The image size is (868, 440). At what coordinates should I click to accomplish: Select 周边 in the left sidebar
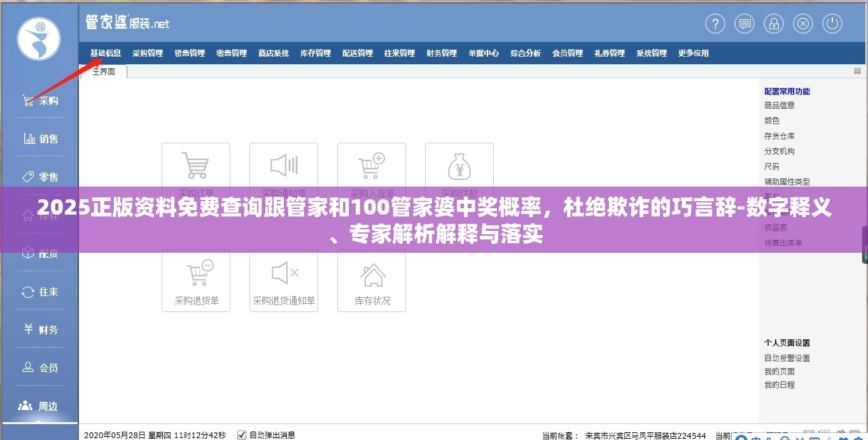coord(39,406)
